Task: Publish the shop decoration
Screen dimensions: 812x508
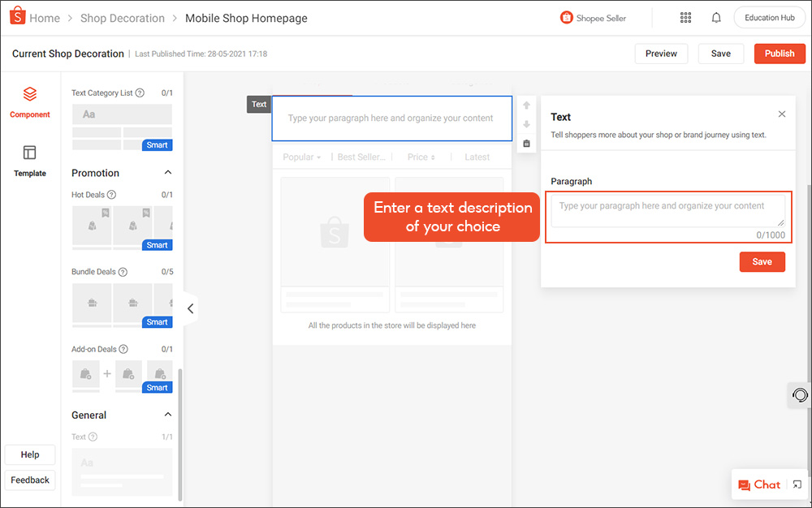Action: click(780, 54)
